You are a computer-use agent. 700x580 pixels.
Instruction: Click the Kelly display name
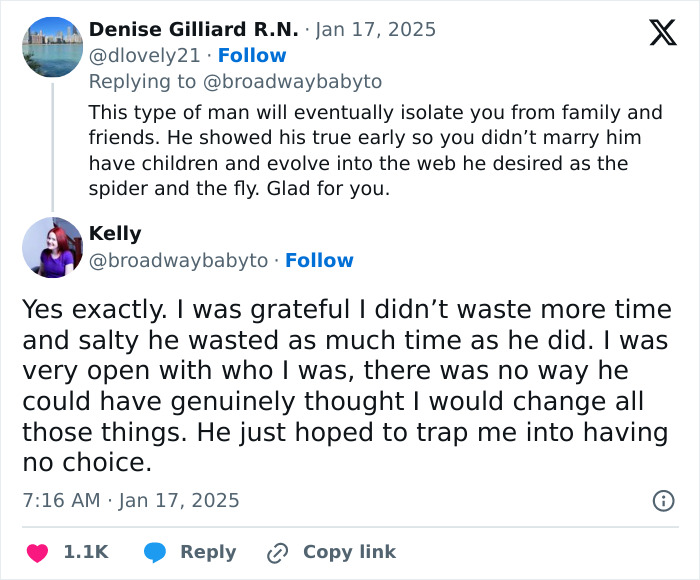[x=115, y=234]
